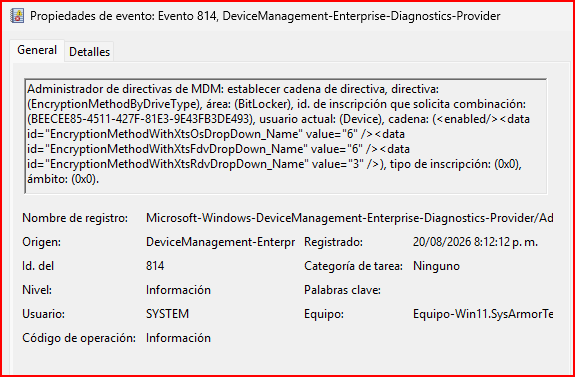The image size is (575, 377).
Task: Click the Nivel value 'Información'
Action: [179, 290]
